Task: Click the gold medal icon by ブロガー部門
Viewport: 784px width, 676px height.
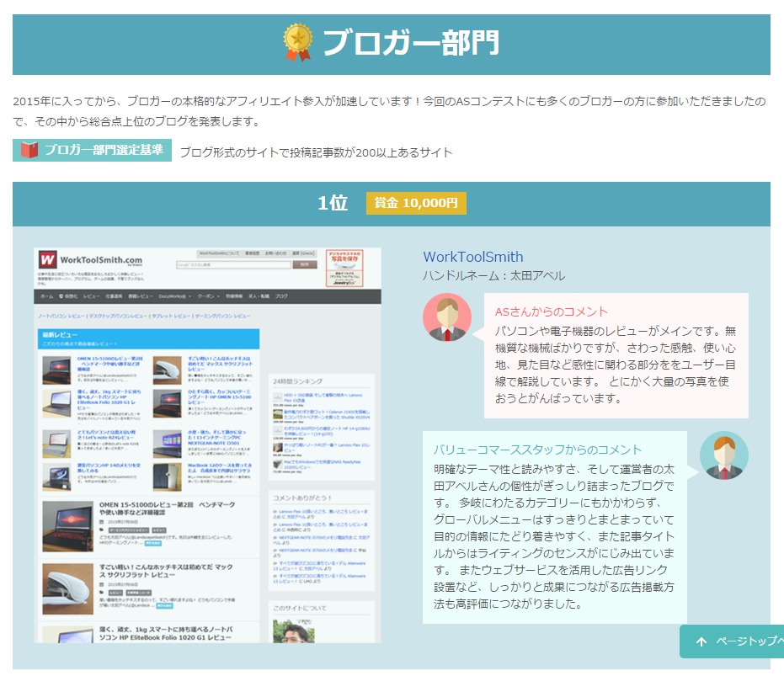Action: click(x=297, y=42)
